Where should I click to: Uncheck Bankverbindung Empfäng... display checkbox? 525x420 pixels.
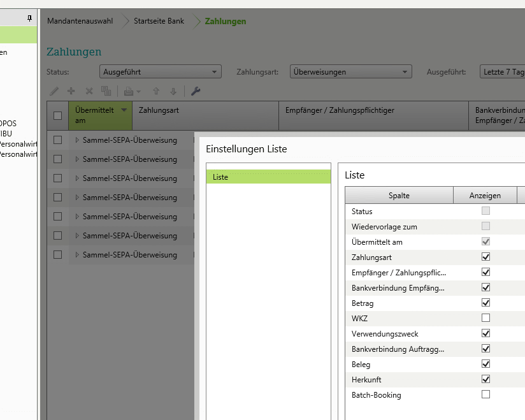tap(486, 287)
